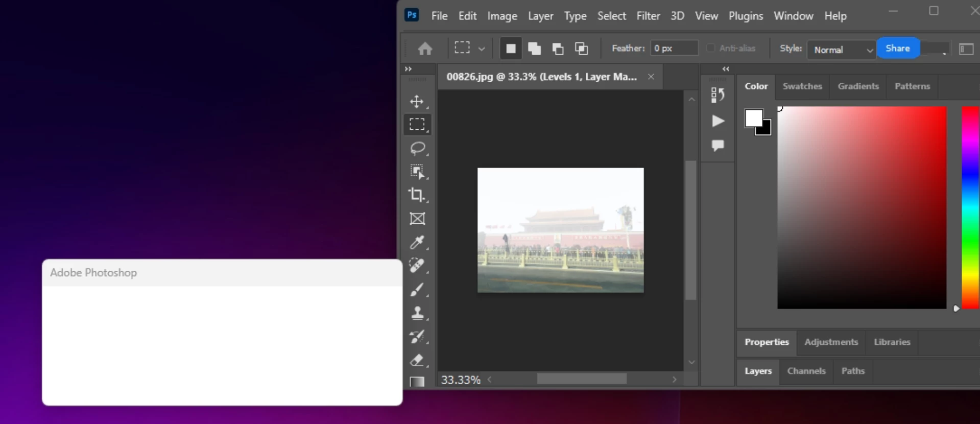Open the workspace switcher icon
This screenshot has height=424, width=980.
(x=966, y=49)
